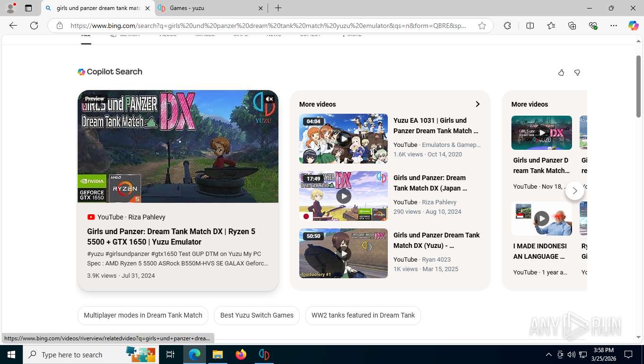This screenshot has height=364, width=644.
Task: Play the Dream Tank Match DX preview video
Action: coord(178,146)
